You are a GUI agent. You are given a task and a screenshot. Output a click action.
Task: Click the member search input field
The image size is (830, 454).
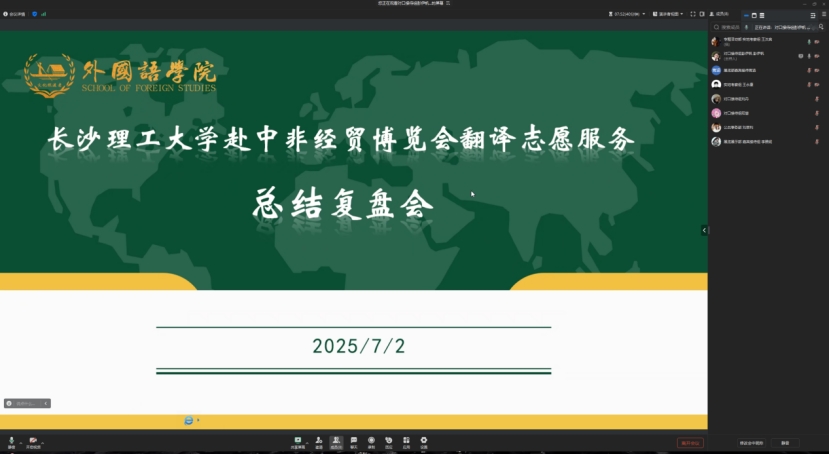tap(735, 27)
